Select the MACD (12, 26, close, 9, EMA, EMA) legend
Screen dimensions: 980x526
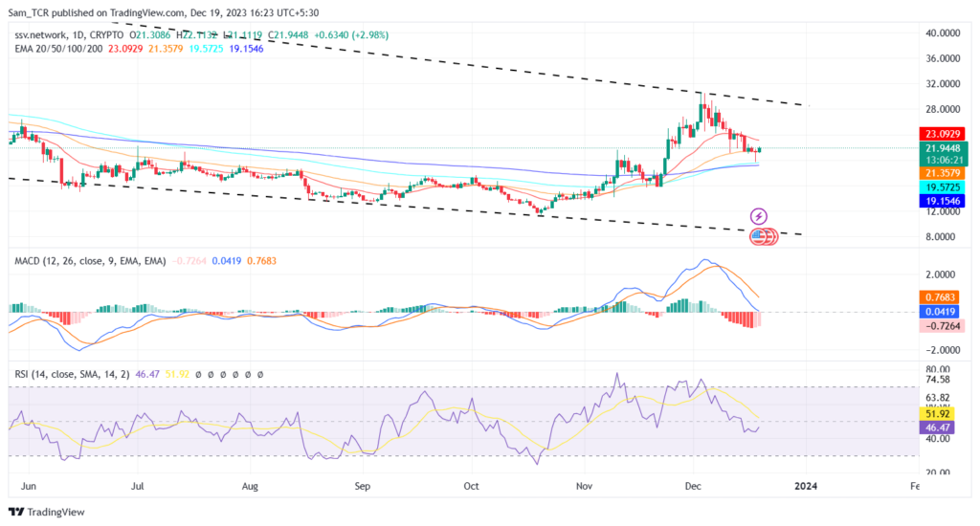coord(90,261)
